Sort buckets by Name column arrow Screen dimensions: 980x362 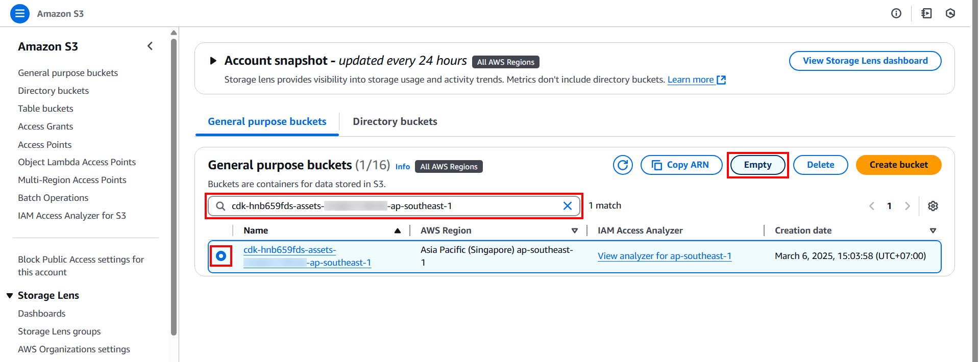[398, 231]
